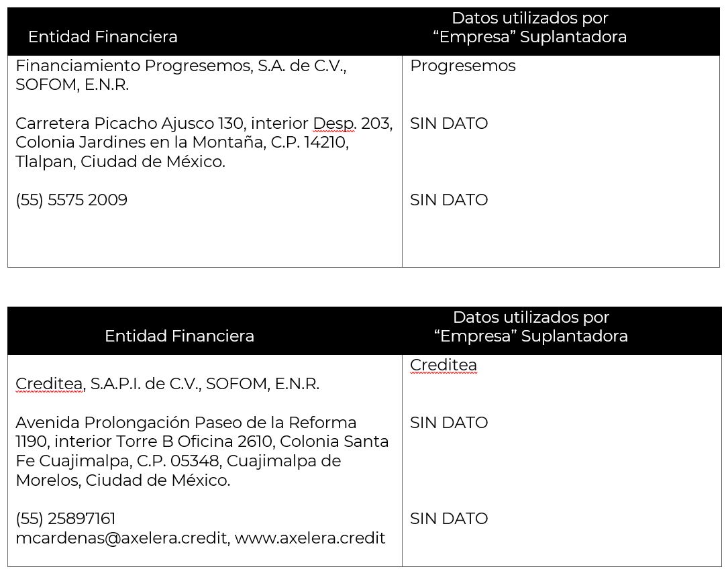Click the red-underlined word "Desp."
Screen dimensions: 728x571
[x=334, y=123]
